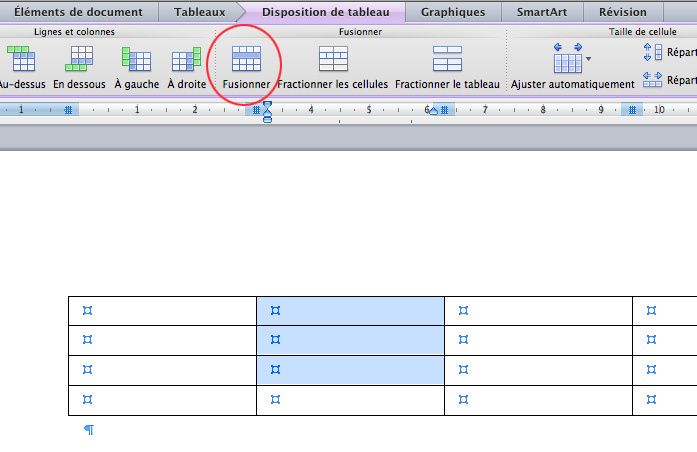
Task: Click the highlighted cell in second row
Action: (350, 340)
